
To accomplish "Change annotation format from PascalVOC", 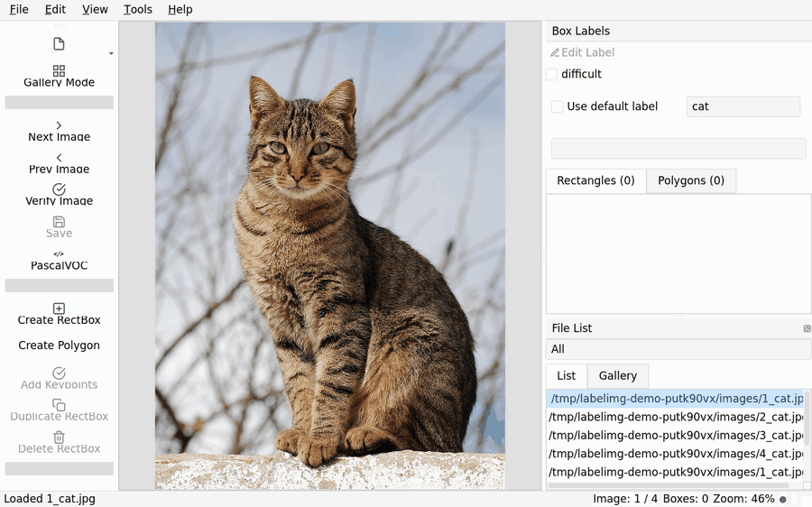I will [x=59, y=260].
